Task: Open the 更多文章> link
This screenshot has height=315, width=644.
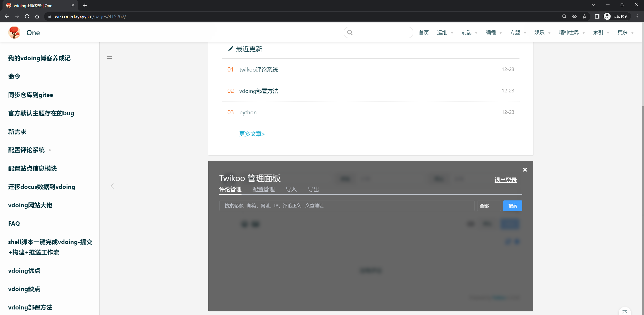Action: 252,134
